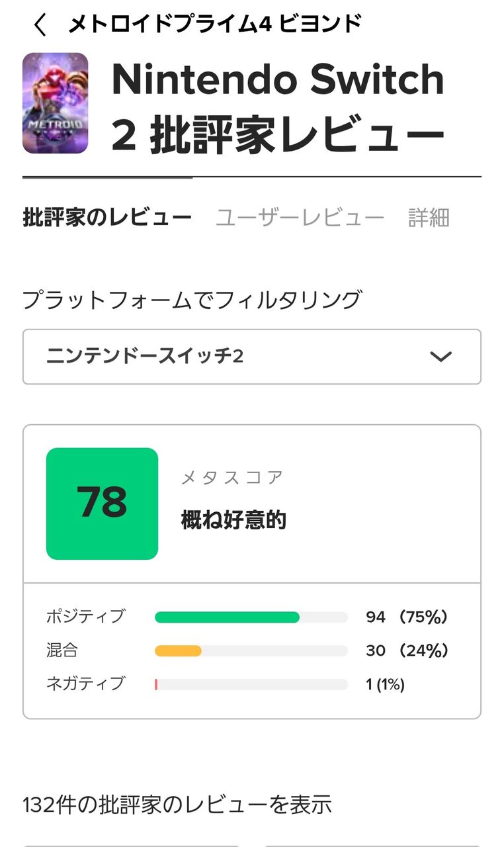Select the 批評家のレビュー tab
The image size is (504, 847).
pos(107,217)
